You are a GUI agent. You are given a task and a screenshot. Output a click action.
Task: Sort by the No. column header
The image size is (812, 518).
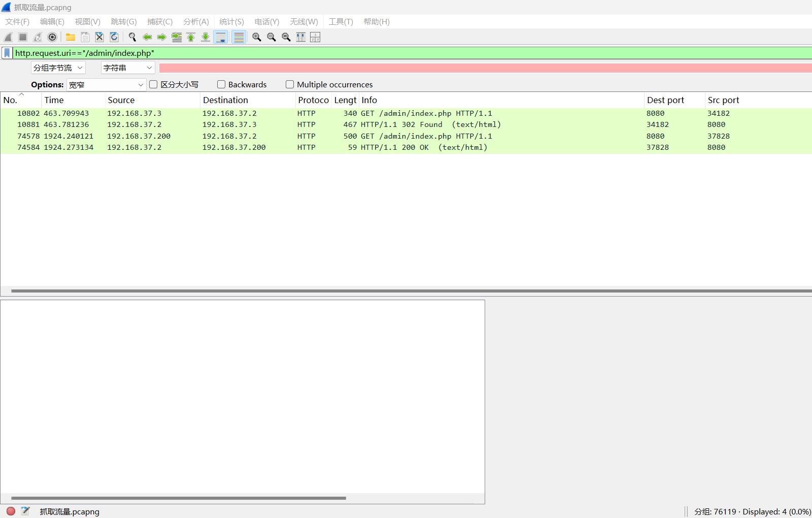pos(21,100)
